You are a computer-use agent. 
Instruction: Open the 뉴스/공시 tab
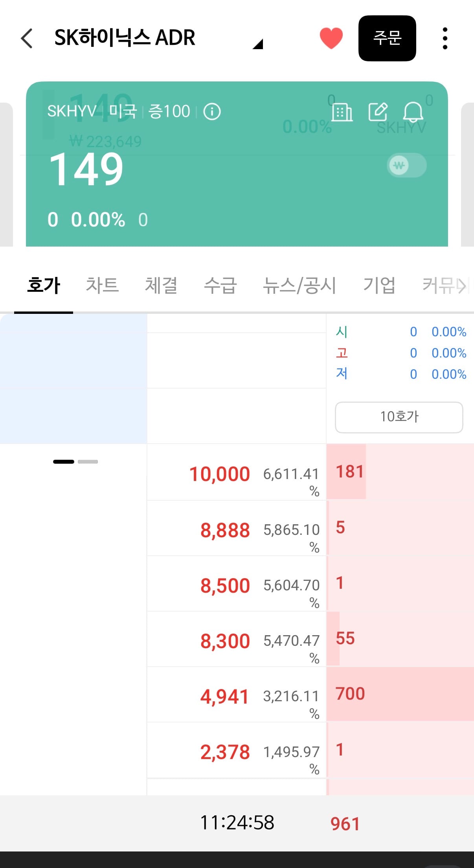pos(299,285)
